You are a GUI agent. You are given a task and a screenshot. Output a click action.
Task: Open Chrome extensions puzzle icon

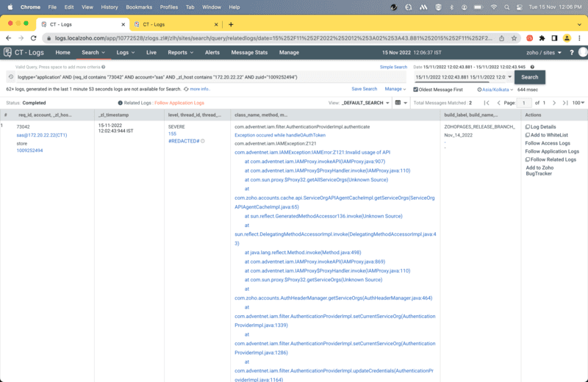click(542, 38)
